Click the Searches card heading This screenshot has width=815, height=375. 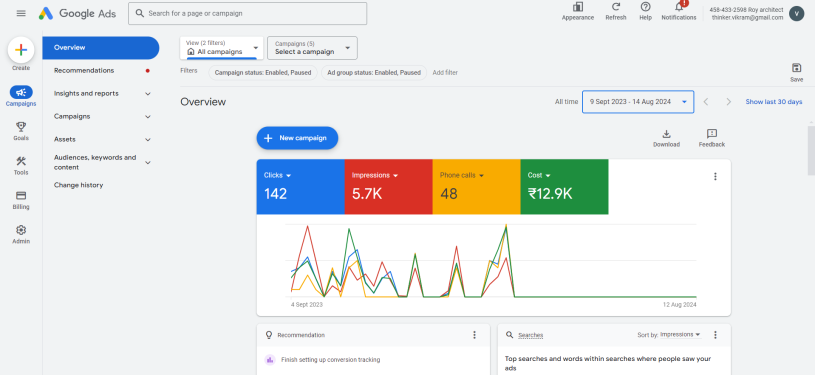[x=531, y=335]
